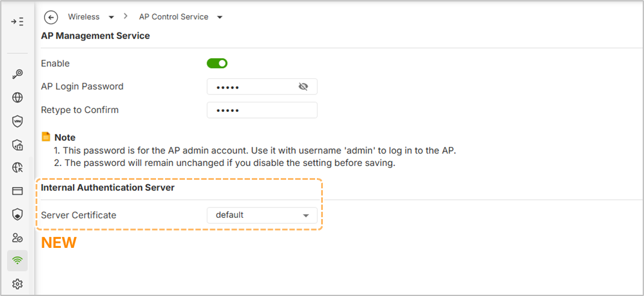Focus the Retype to Confirm field
The height and width of the screenshot is (296, 644).
tap(261, 110)
